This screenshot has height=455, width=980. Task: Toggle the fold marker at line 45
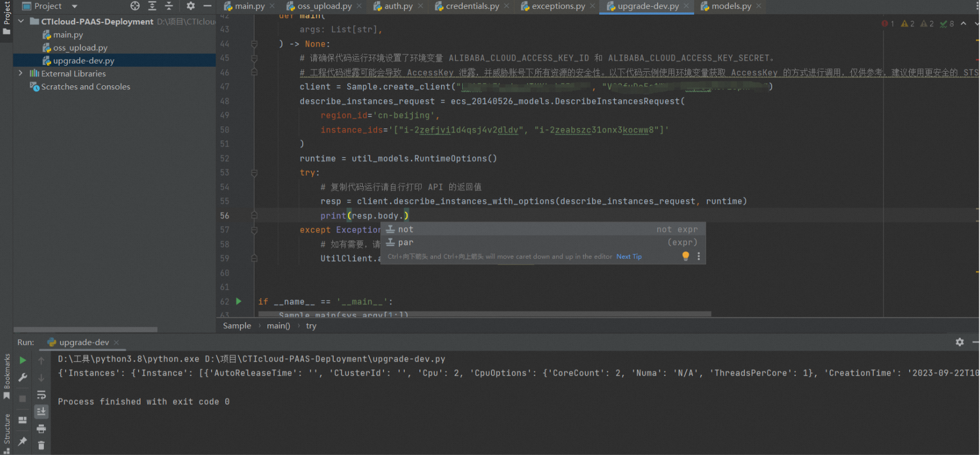254,58
